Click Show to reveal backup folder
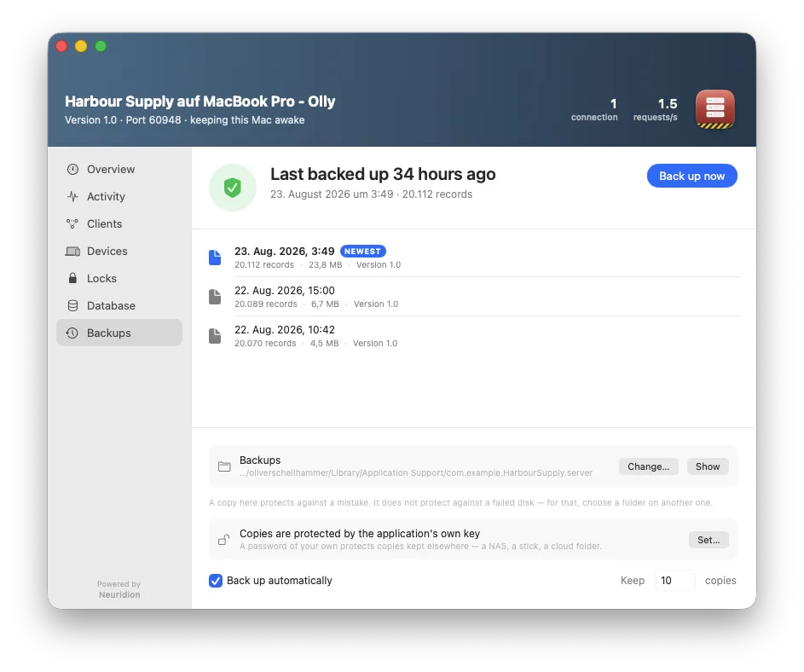This screenshot has height=672, width=804. pyautogui.click(x=708, y=466)
